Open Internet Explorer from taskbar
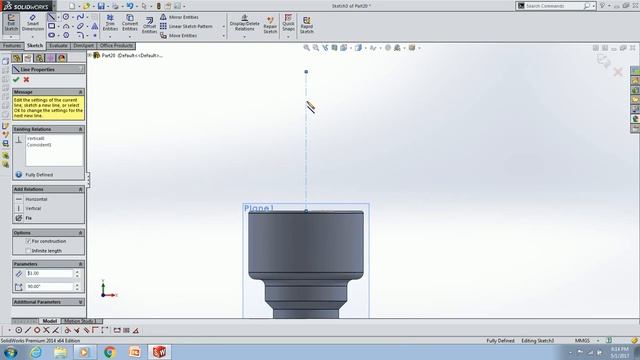This screenshot has height=360, width=640. pos(36,352)
